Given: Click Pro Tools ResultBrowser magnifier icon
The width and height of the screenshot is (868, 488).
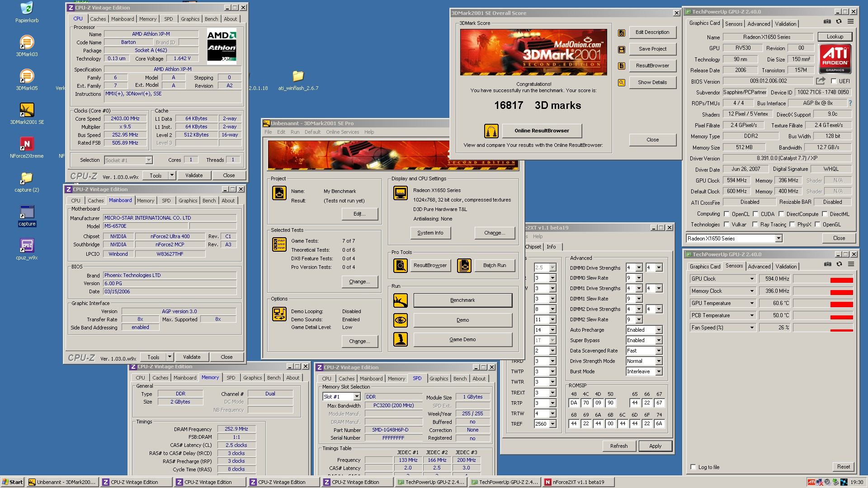Looking at the screenshot, I should tap(401, 266).
